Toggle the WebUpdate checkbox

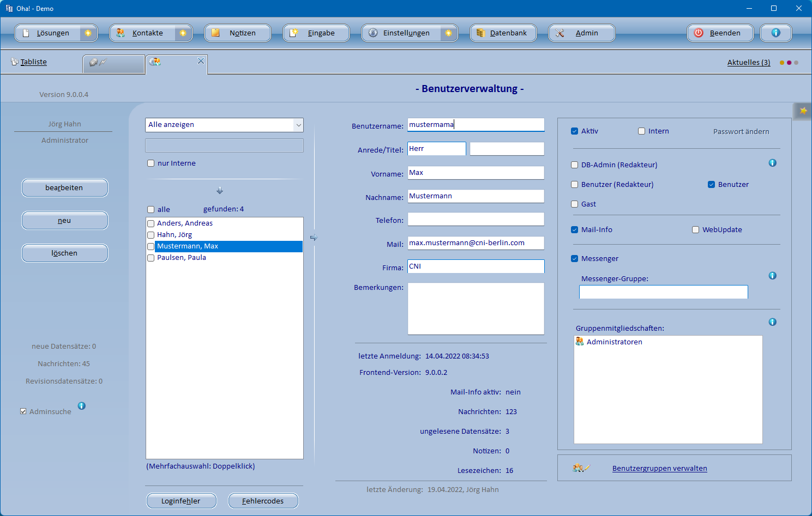pyautogui.click(x=695, y=230)
